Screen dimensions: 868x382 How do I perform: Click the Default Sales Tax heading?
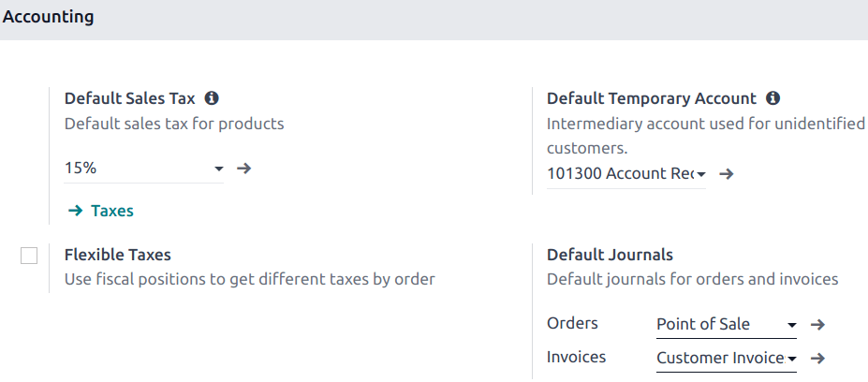coord(129,98)
